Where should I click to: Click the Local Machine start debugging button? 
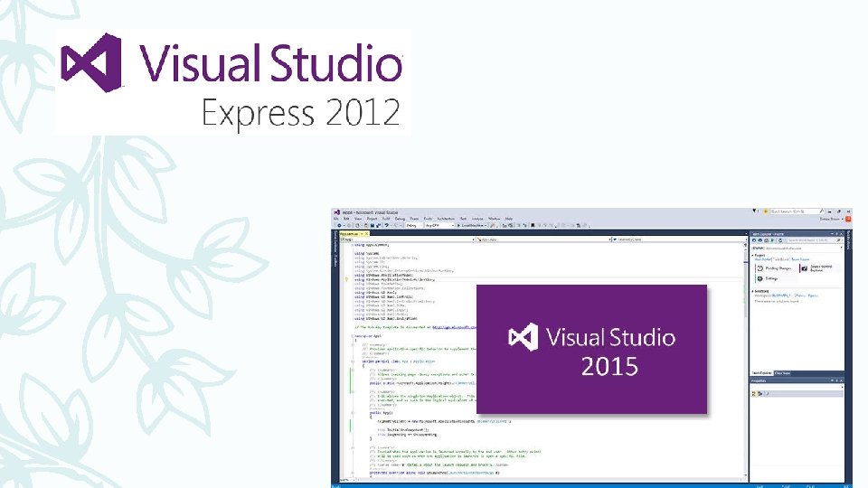(x=472, y=225)
